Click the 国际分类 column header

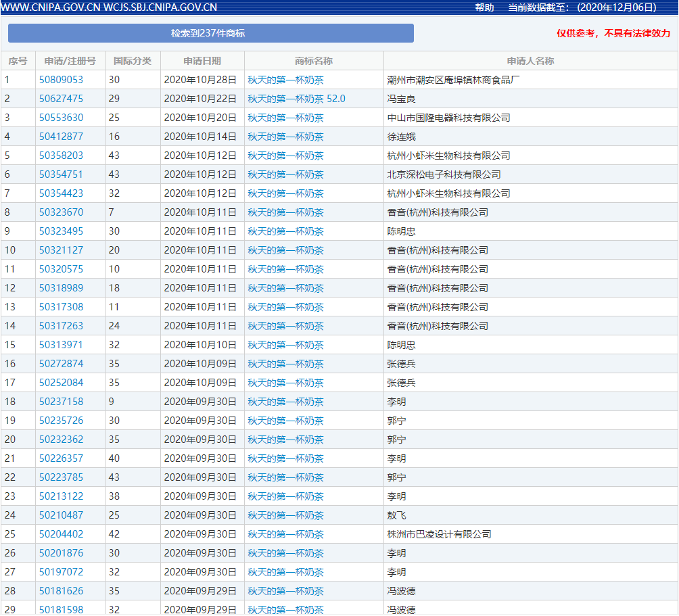point(133,60)
